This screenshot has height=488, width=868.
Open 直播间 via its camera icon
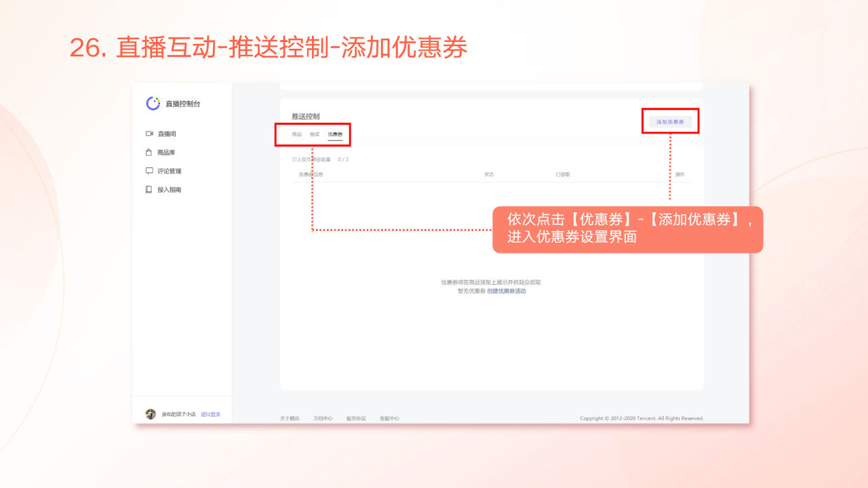149,134
